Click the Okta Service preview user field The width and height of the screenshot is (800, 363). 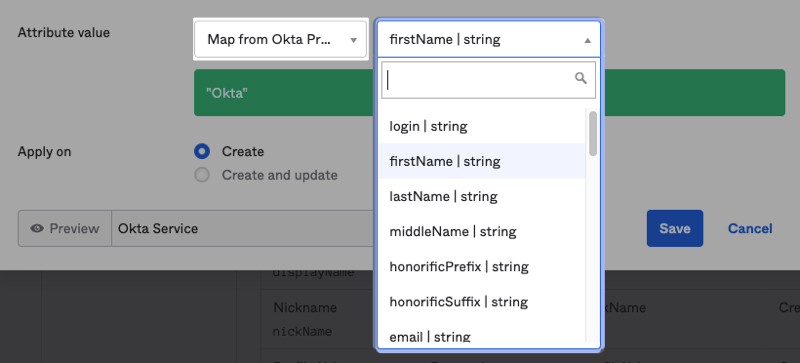[243, 228]
